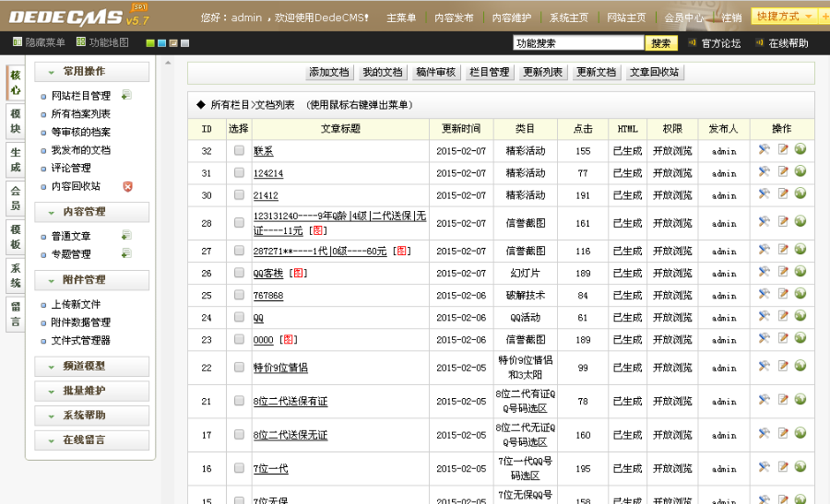
Task: Click sidebar scroll-up arrow
Action: click(x=168, y=63)
